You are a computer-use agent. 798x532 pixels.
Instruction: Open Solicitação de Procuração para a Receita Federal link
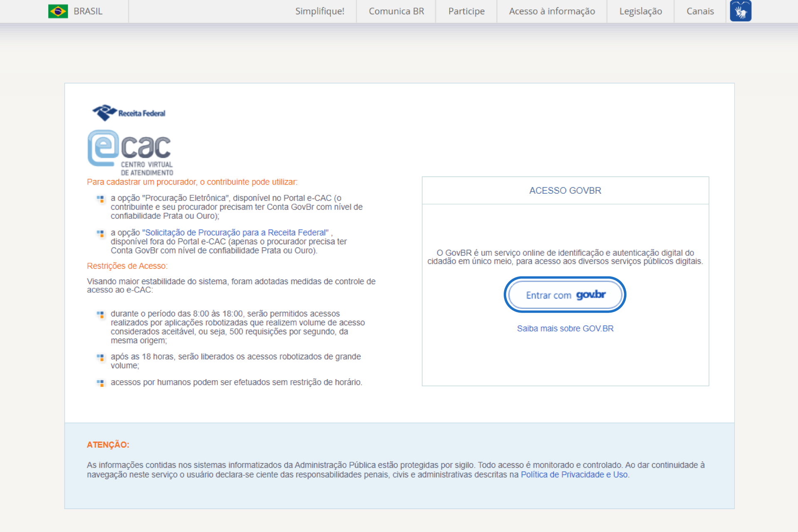point(236,232)
